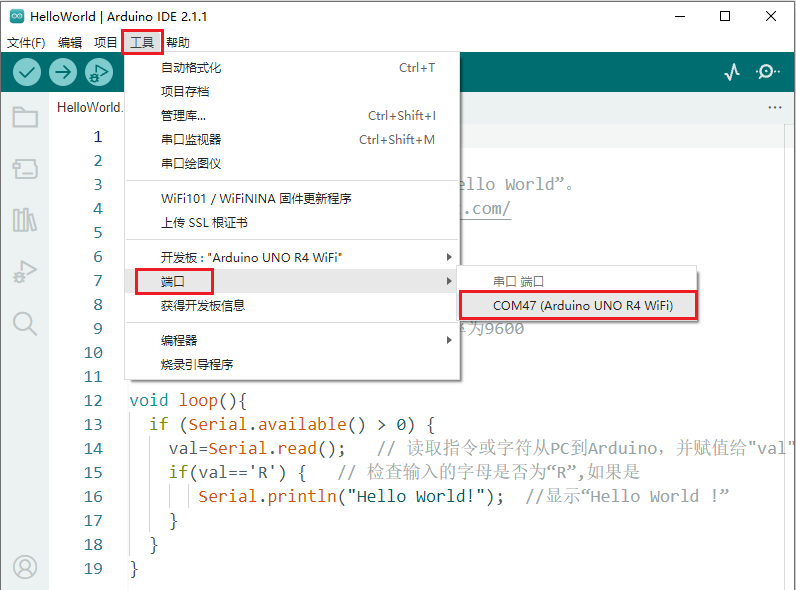796x590 pixels.
Task: Launch WiFi101 / WiFiNINA 固件更新程序
Action: pos(292,199)
